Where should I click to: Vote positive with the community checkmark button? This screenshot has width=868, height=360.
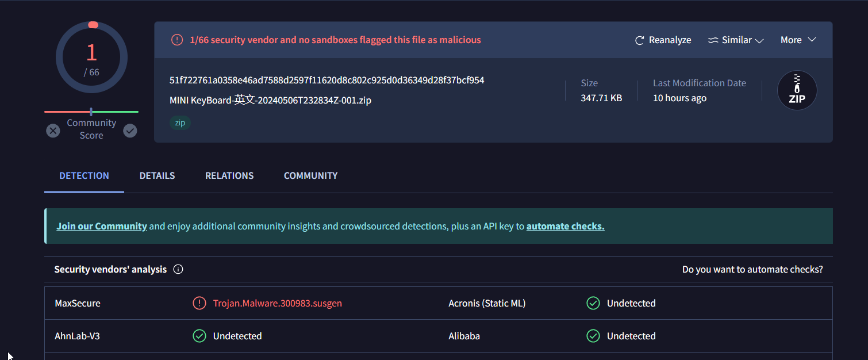pos(130,131)
